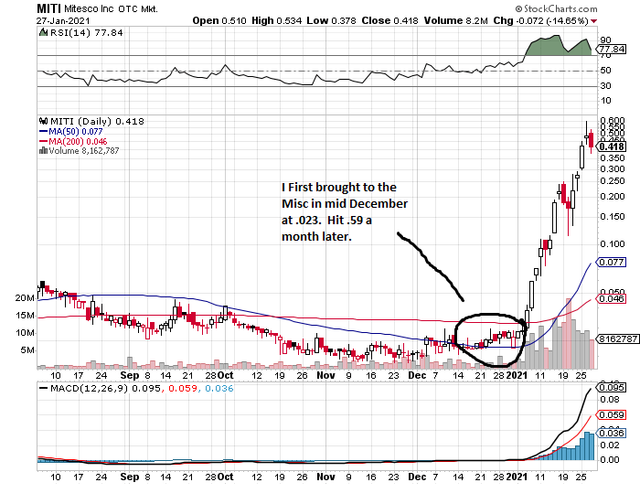Click the 10M volume axis label

(25, 333)
